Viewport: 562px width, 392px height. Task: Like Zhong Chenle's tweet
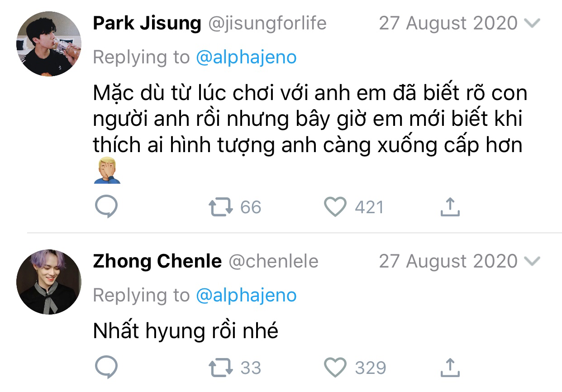pyautogui.click(x=335, y=368)
